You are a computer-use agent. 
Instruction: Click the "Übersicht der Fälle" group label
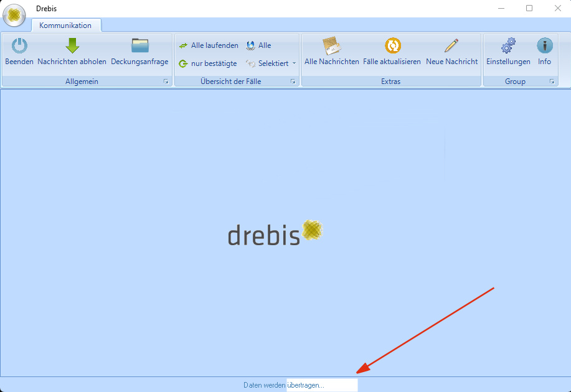point(231,82)
